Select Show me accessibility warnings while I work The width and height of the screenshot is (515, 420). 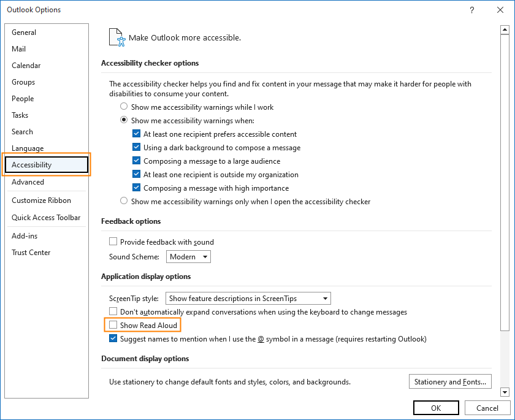pos(124,107)
